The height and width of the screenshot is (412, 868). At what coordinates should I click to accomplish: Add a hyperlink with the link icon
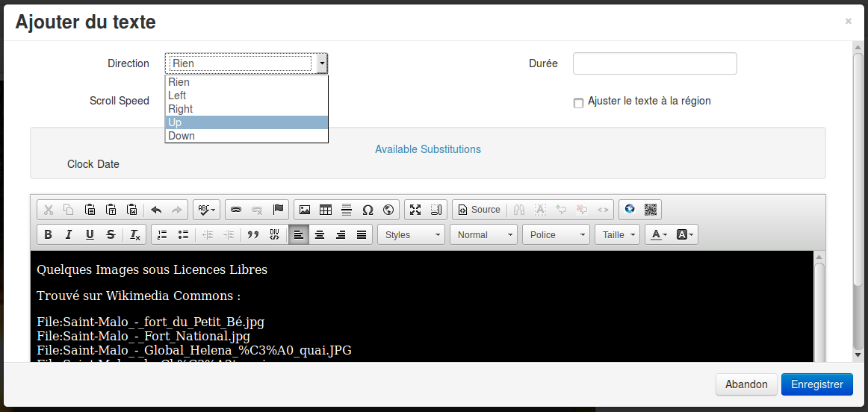click(236, 210)
